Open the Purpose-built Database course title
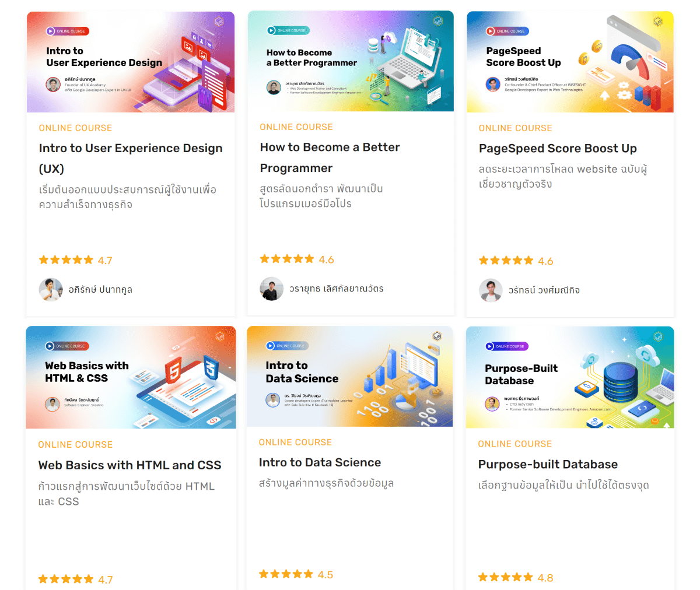 pyautogui.click(x=548, y=465)
